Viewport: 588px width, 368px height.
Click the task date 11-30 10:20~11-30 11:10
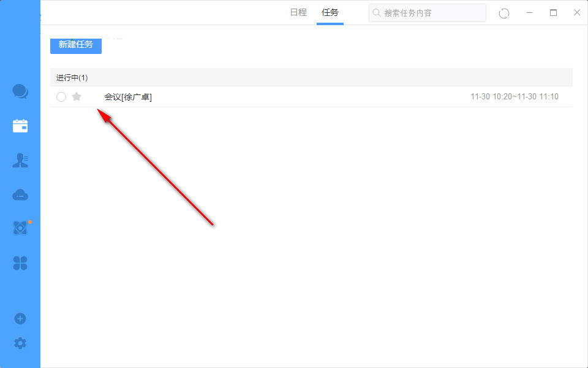[x=514, y=97]
